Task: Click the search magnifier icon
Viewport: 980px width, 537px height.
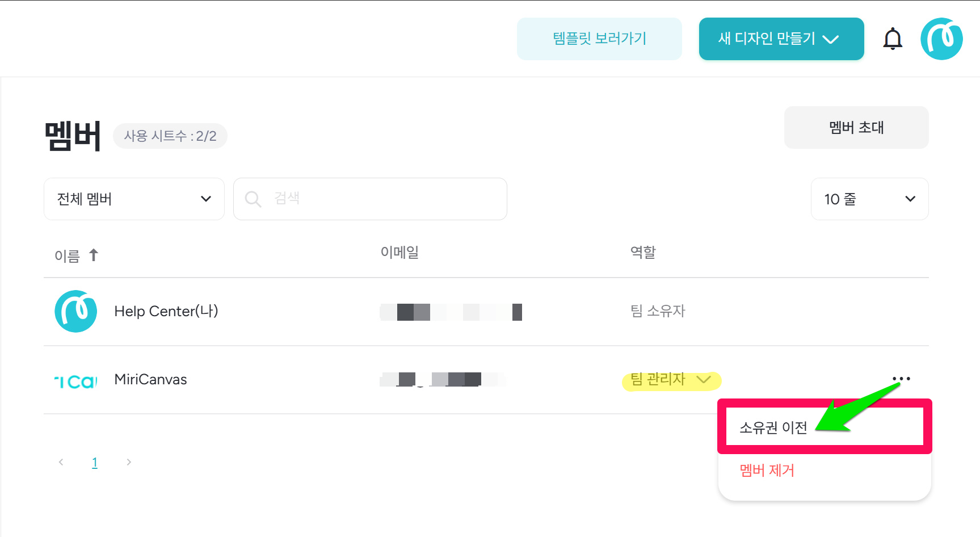Action: tap(253, 199)
